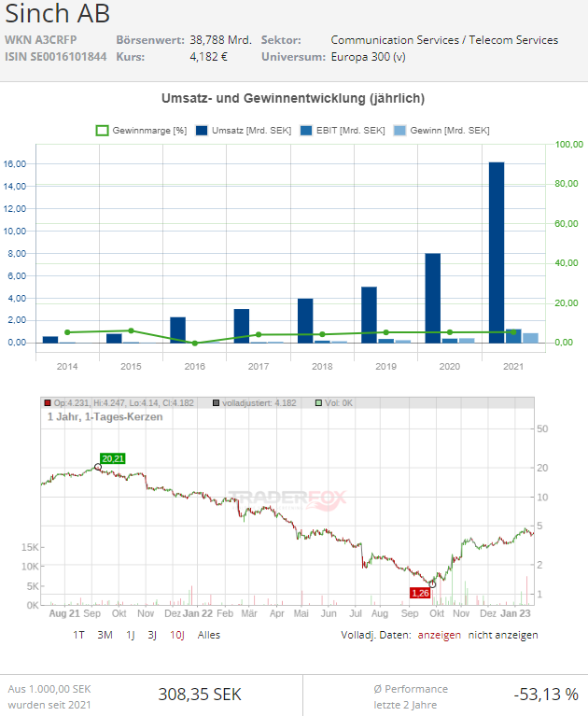Click the 2016 Gewinnmarge data point
588x716 pixels.
point(195,343)
